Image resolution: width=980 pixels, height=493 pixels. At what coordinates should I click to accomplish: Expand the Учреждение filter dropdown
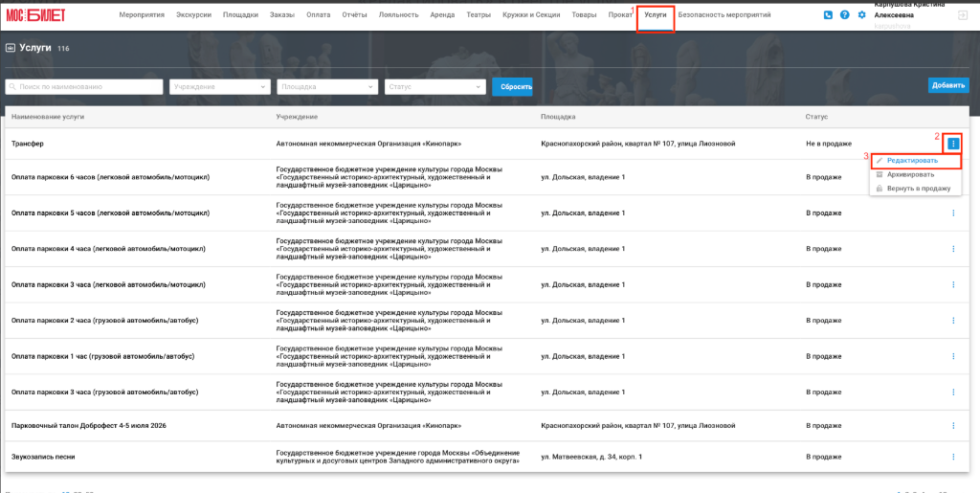tap(220, 87)
